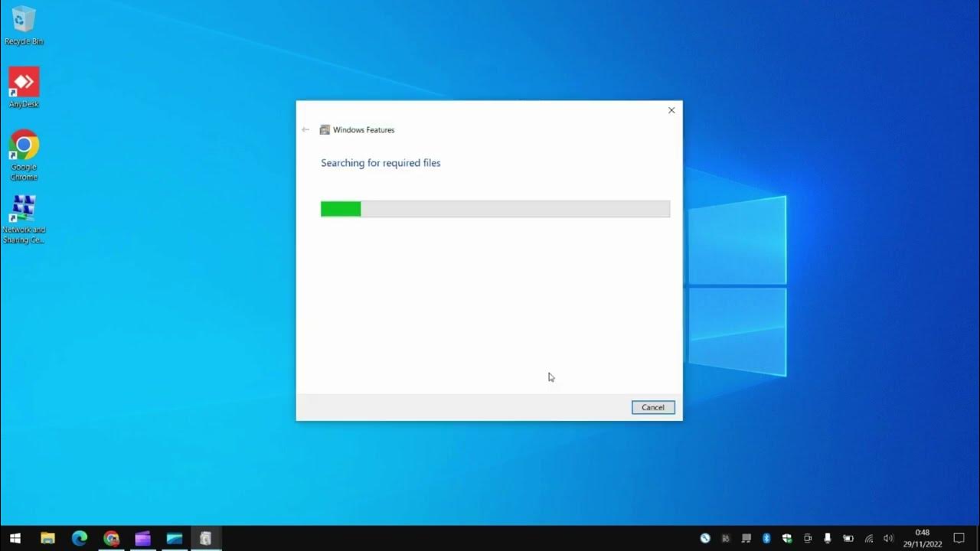This screenshot has width=980, height=551.
Task: Open the Bluetooth system tray icon
Action: click(766, 538)
